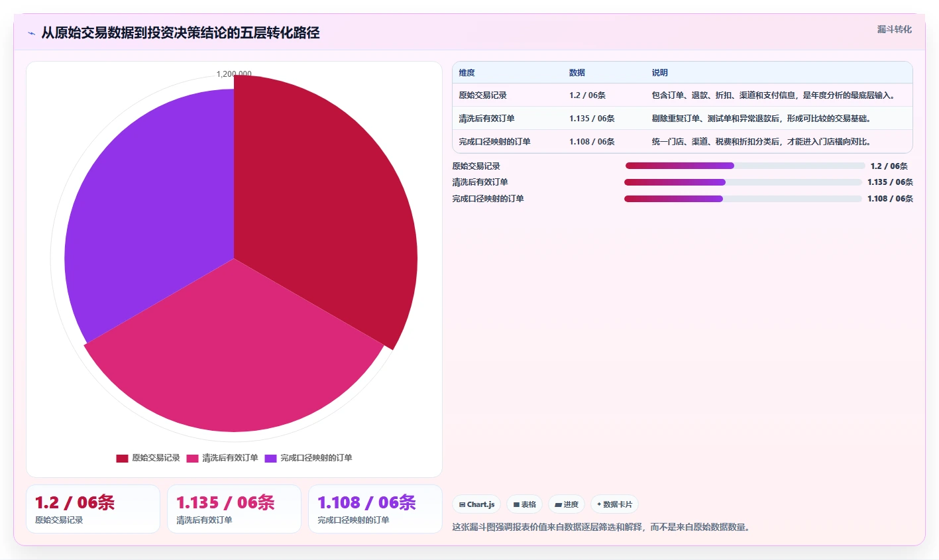Click the 原始交易记录 progress bar
Viewport: 939px width, 560px height.
point(745,166)
